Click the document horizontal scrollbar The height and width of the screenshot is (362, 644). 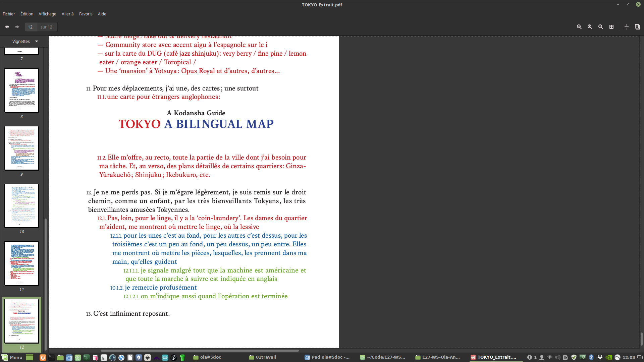click(x=200, y=351)
